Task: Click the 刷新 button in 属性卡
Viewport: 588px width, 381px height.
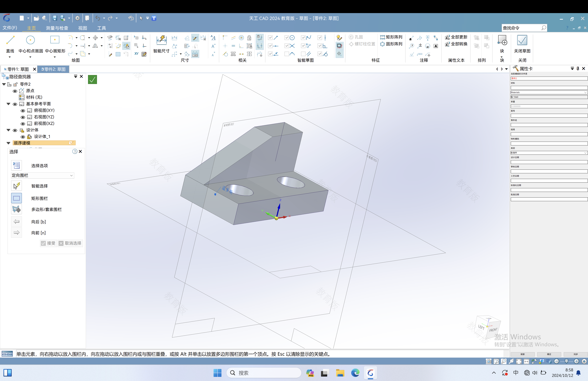Action: 522,354
